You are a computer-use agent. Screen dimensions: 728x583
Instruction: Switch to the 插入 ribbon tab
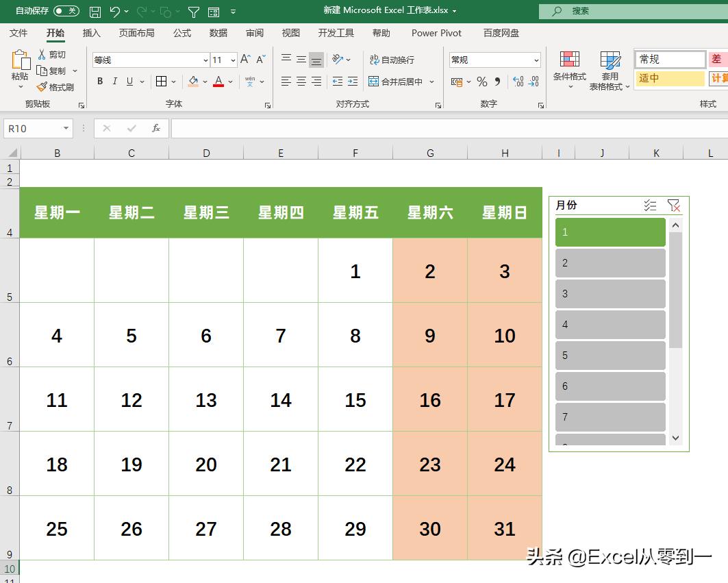92,32
